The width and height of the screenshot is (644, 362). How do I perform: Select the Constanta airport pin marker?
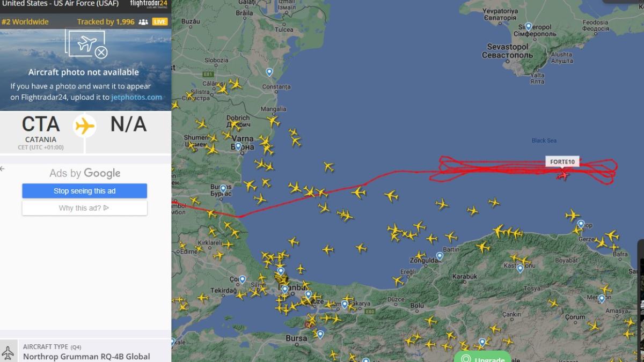pos(269,72)
